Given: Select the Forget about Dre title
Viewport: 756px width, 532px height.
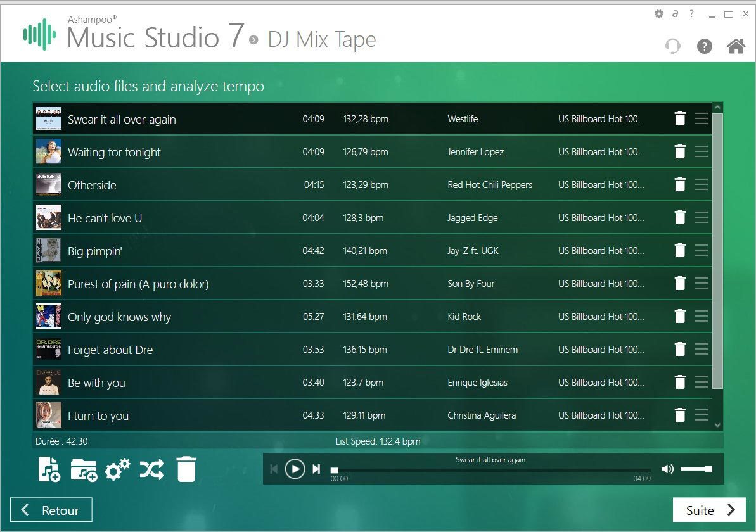Looking at the screenshot, I should (x=110, y=350).
